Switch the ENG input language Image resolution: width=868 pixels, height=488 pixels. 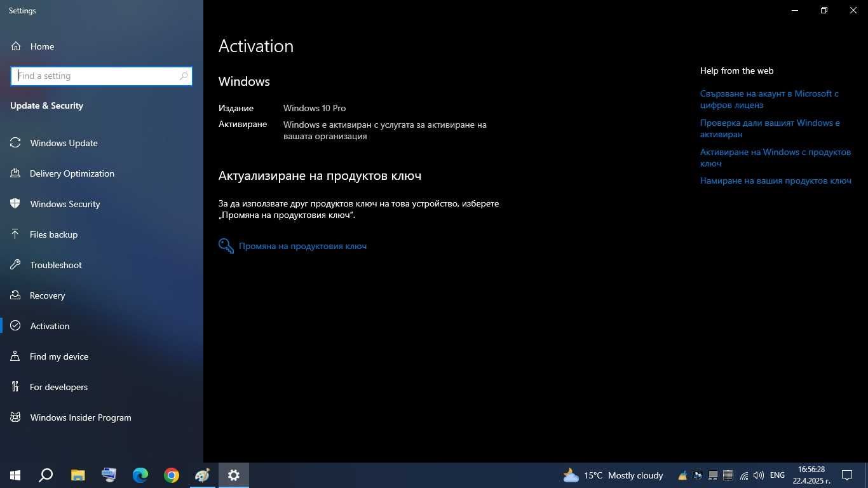tap(777, 475)
